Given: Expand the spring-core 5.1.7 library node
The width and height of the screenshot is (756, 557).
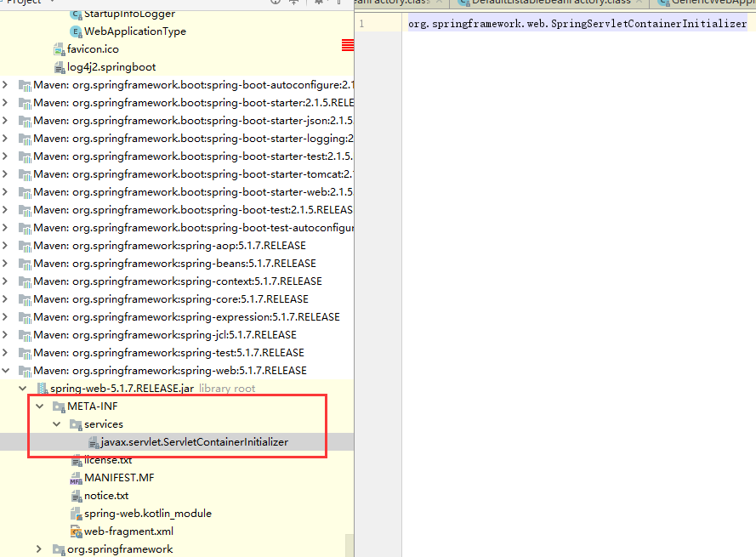Looking at the screenshot, I should click(x=5, y=299).
